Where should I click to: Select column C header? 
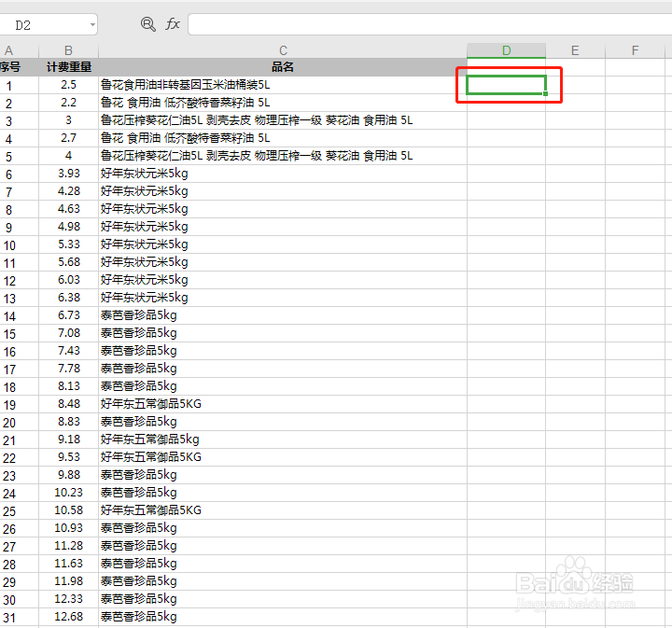(283, 50)
